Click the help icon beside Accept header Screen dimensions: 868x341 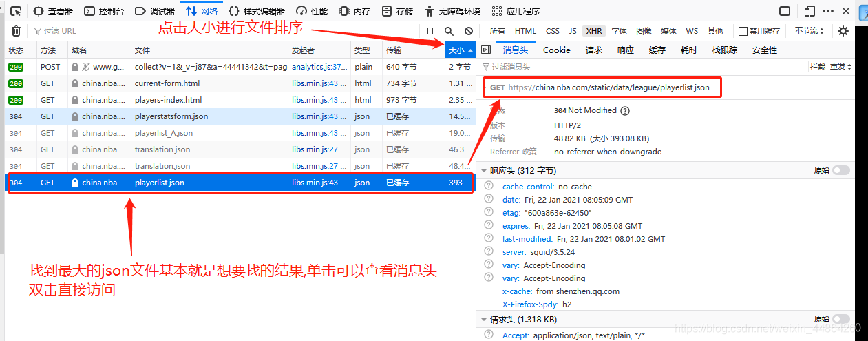489,335
